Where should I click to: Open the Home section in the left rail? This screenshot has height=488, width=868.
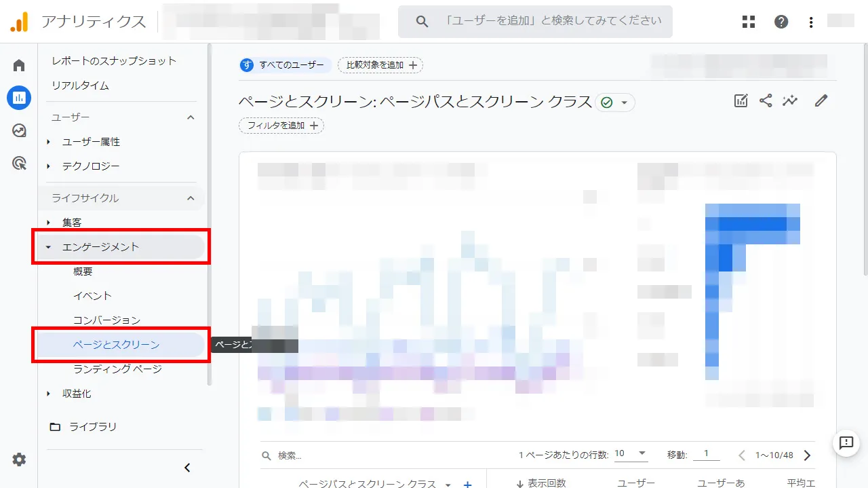(18, 64)
